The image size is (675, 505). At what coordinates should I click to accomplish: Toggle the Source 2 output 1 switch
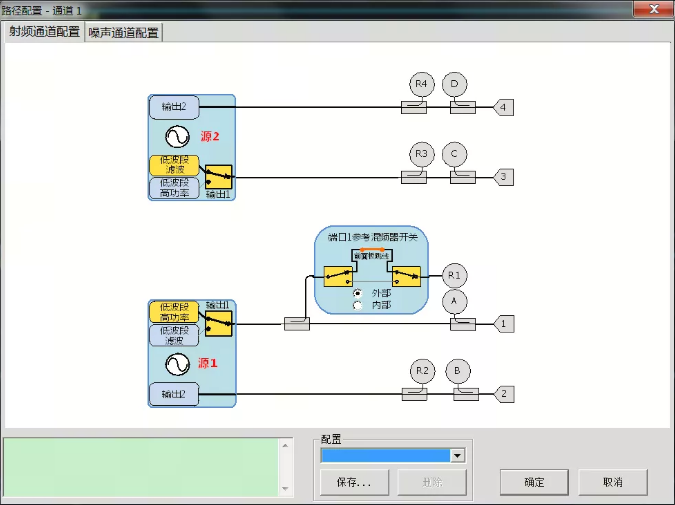[217, 177]
